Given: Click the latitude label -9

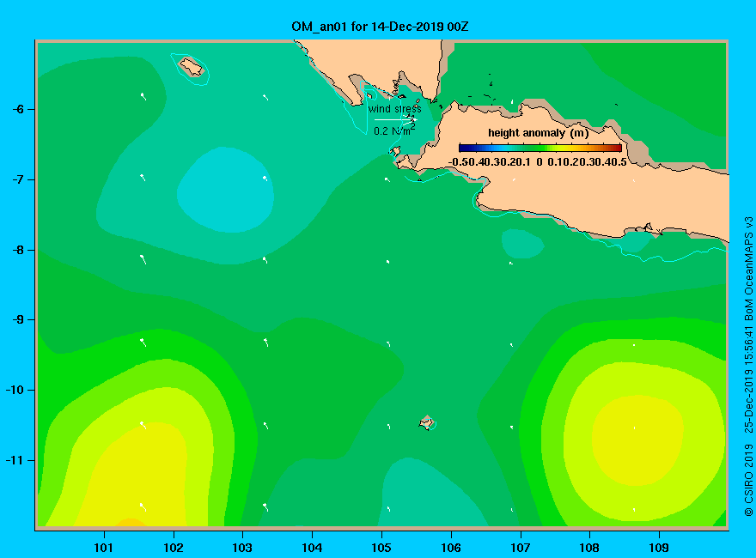Looking at the screenshot, I should click(x=18, y=319).
